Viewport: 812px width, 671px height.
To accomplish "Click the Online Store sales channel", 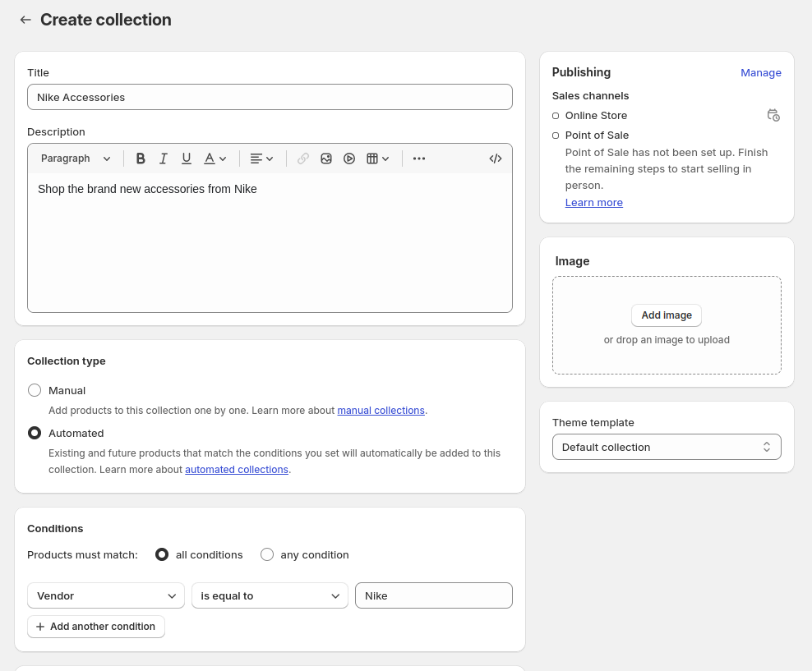I will click(596, 115).
